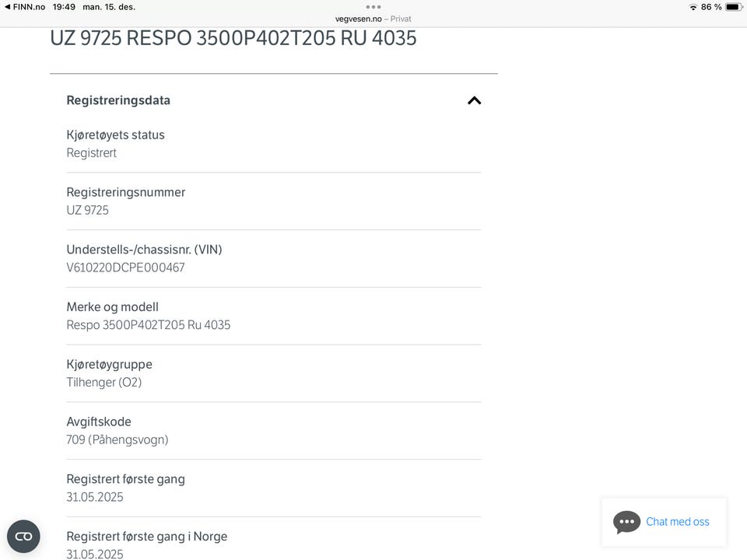Click the Tilhenger (O2) vehicle group value
747x560 pixels.
pyautogui.click(x=103, y=383)
